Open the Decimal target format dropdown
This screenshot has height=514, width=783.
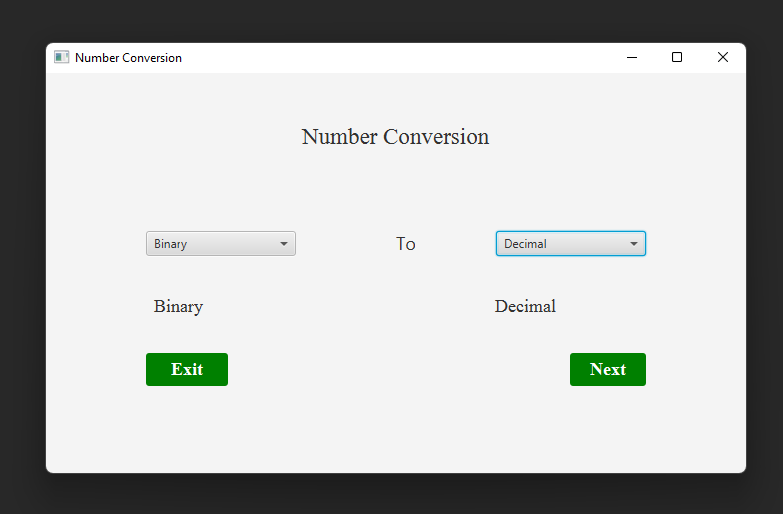pyautogui.click(x=571, y=244)
